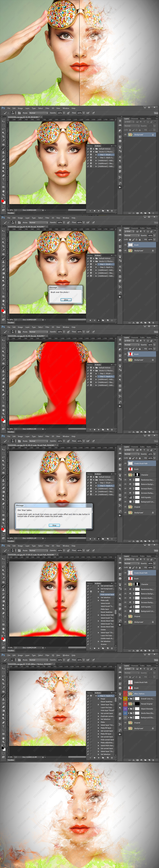The height and width of the screenshot is (868, 159).
Task: Select the After / Before layer thumbnail
Action: [130, 694]
